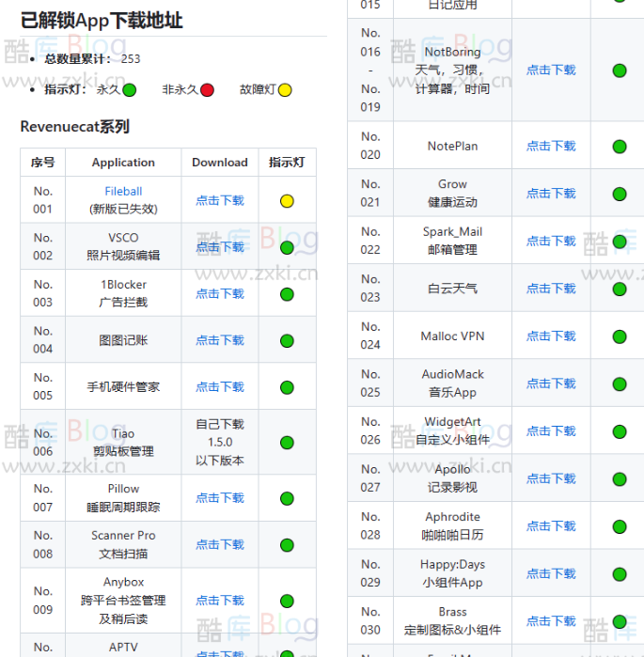The height and width of the screenshot is (657, 644).
Task: Click green indicator for NotePlan
Action: coord(620,147)
